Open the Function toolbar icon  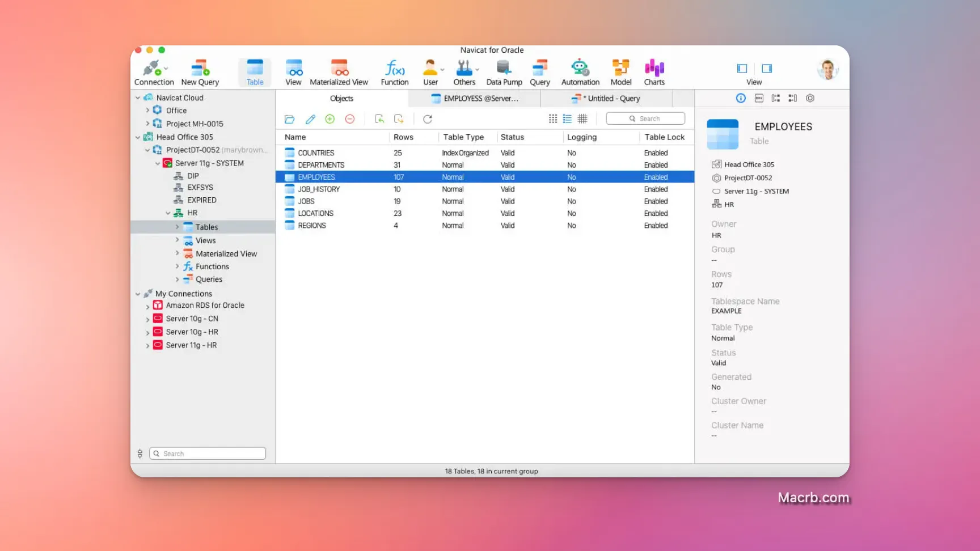[395, 73]
